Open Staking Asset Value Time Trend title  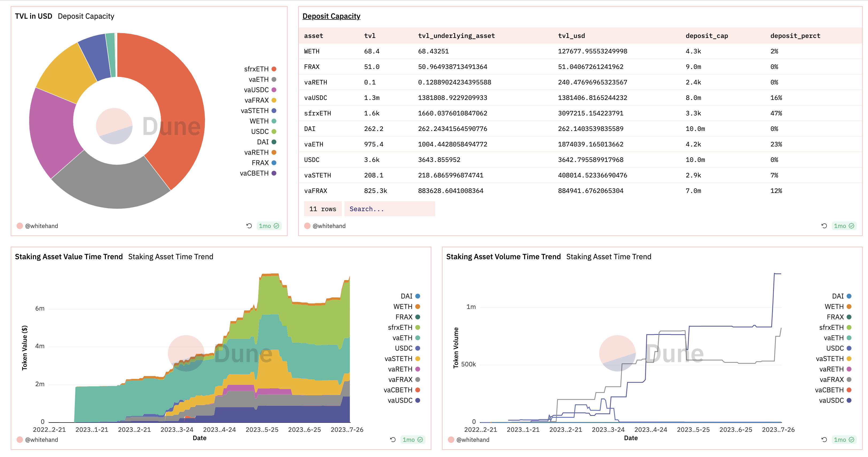pyautogui.click(x=69, y=257)
